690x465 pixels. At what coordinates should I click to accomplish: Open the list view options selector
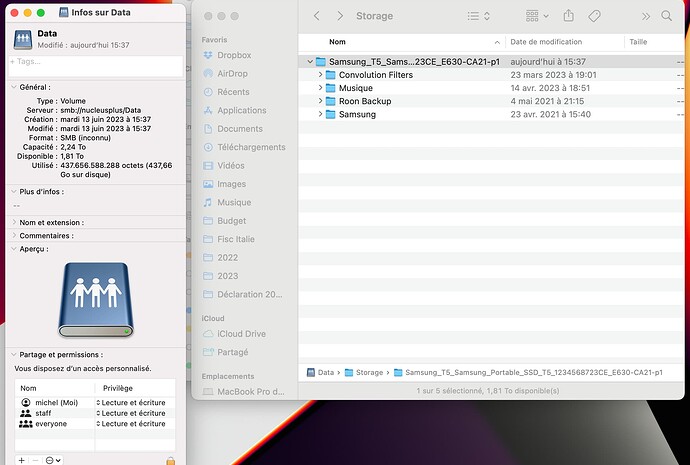pos(479,16)
